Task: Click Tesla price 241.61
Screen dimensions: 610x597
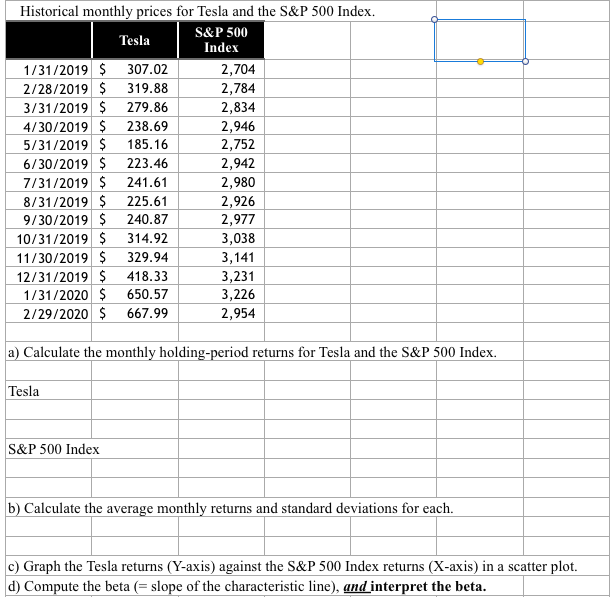Action: click(x=135, y=182)
